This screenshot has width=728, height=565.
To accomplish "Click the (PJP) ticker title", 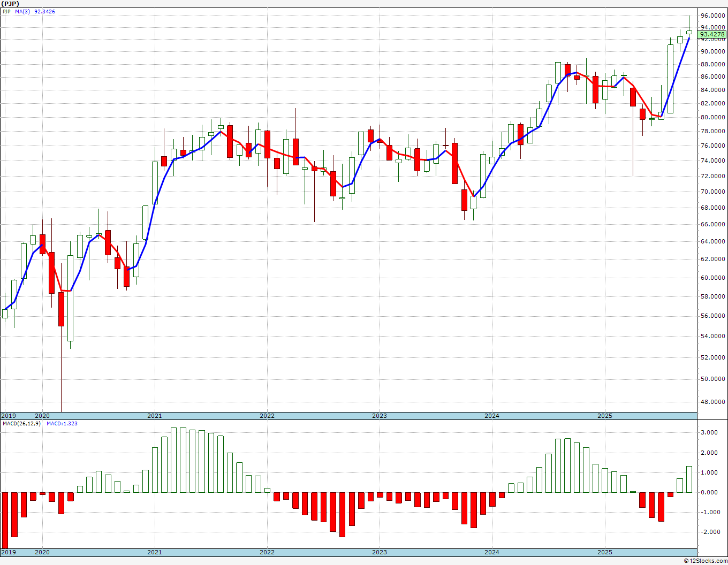I will pyautogui.click(x=10, y=4).
